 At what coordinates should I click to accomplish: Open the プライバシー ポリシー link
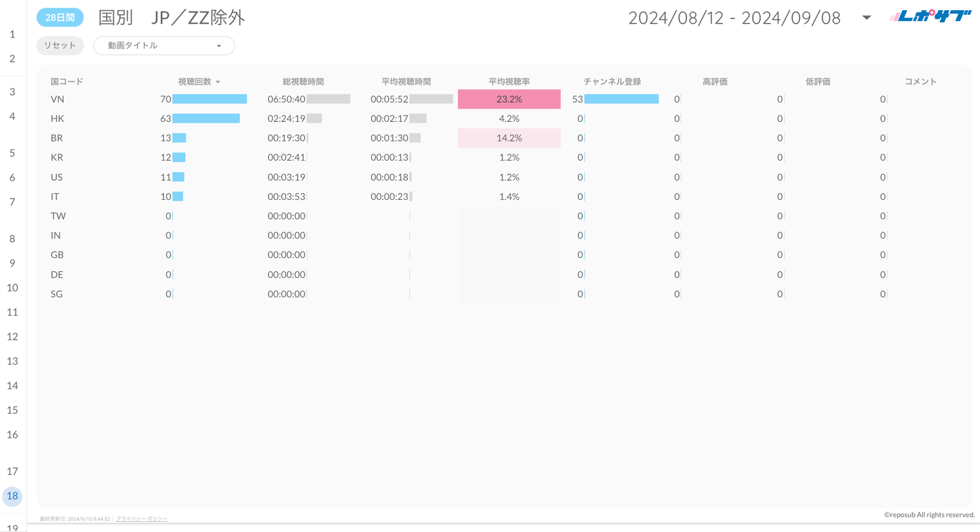click(x=142, y=518)
